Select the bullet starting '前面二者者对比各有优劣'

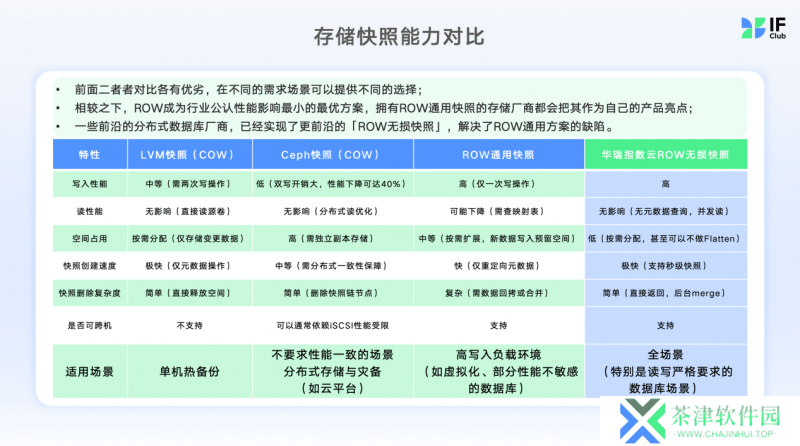coord(248,90)
